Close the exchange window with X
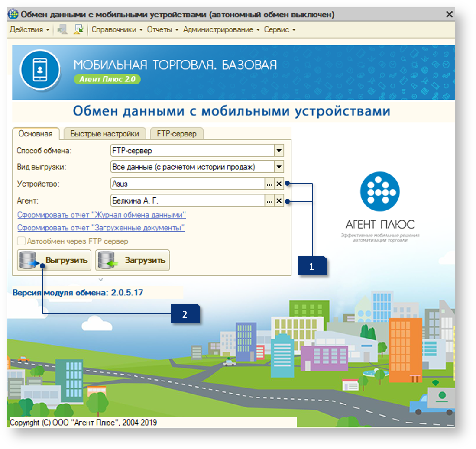 coord(449,14)
